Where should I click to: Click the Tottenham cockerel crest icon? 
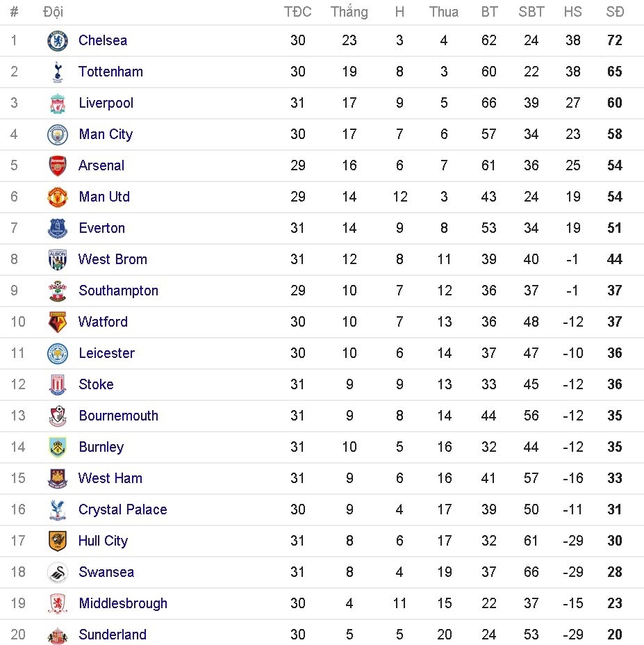tap(58, 72)
